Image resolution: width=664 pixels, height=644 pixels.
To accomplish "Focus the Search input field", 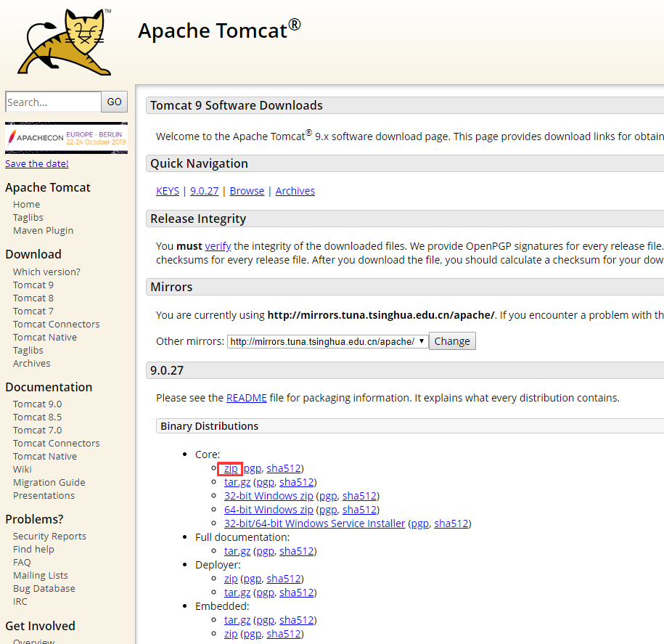I will [x=54, y=102].
